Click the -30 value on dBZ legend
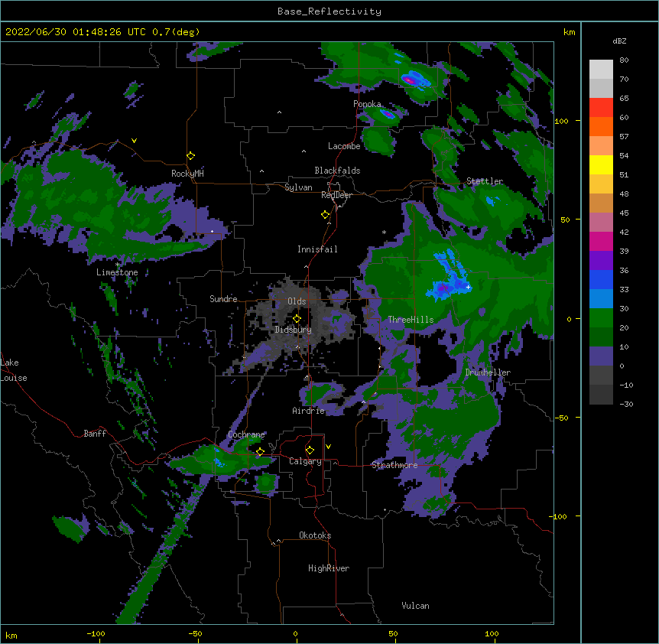 (x=626, y=405)
